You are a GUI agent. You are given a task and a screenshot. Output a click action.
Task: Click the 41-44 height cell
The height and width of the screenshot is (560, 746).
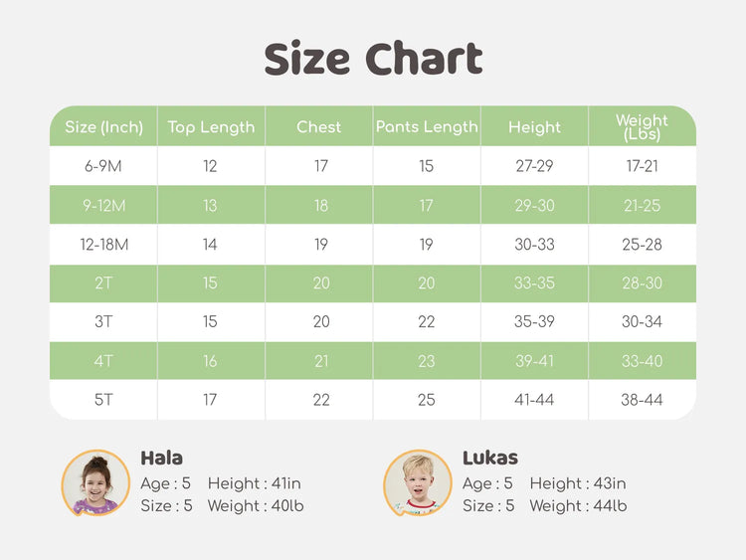534,399
